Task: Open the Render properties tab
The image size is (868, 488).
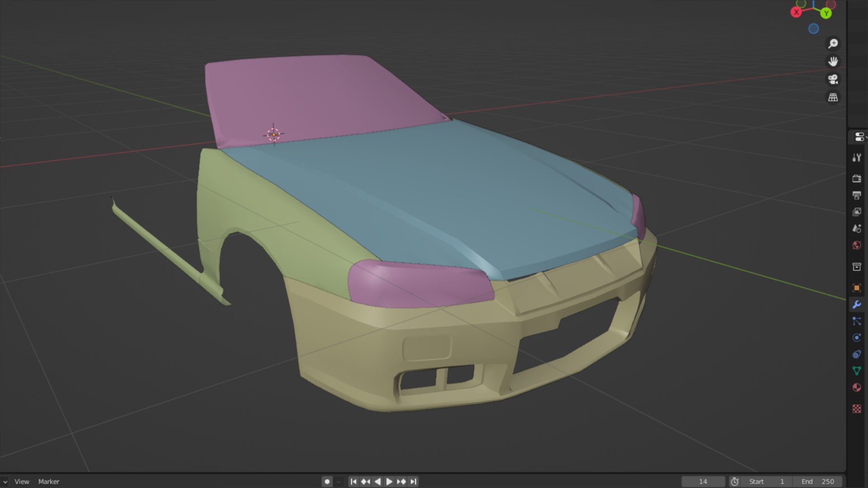Action: coord(857,178)
